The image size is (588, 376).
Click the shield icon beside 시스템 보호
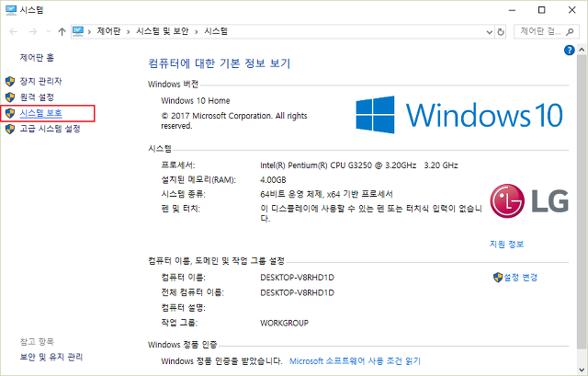point(10,113)
